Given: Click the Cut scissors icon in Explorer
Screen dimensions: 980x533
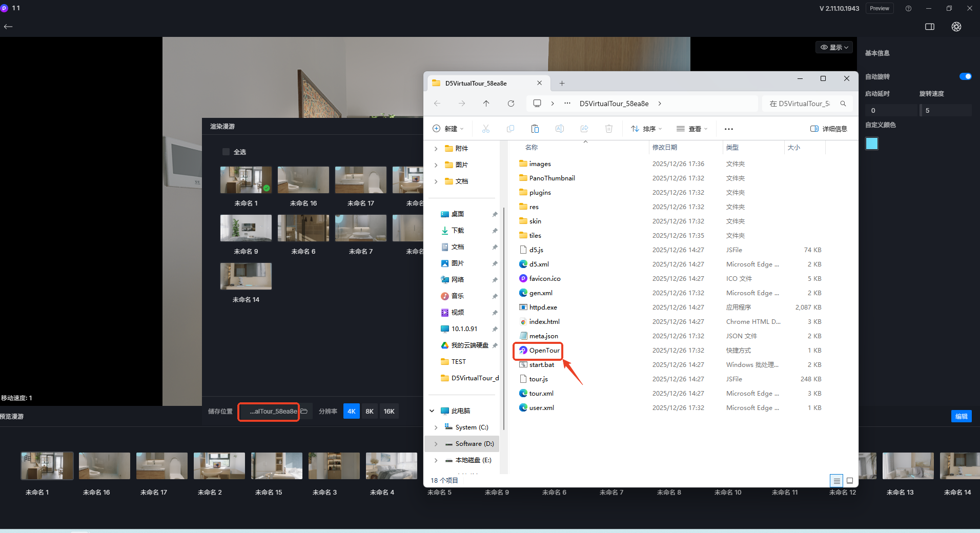Looking at the screenshot, I should tap(486, 129).
